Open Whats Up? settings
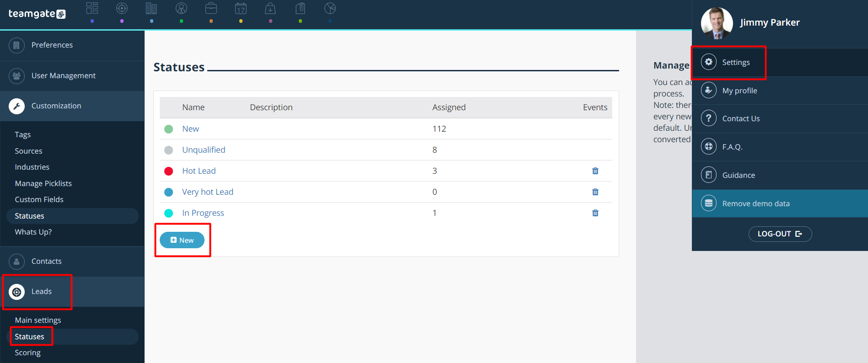868x363 pixels. [x=33, y=232]
